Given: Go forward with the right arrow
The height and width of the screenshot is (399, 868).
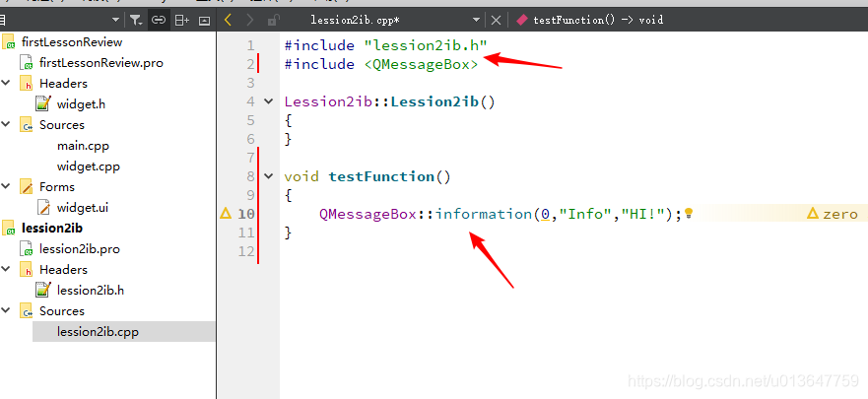Looking at the screenshot, I should pos(249,21).
